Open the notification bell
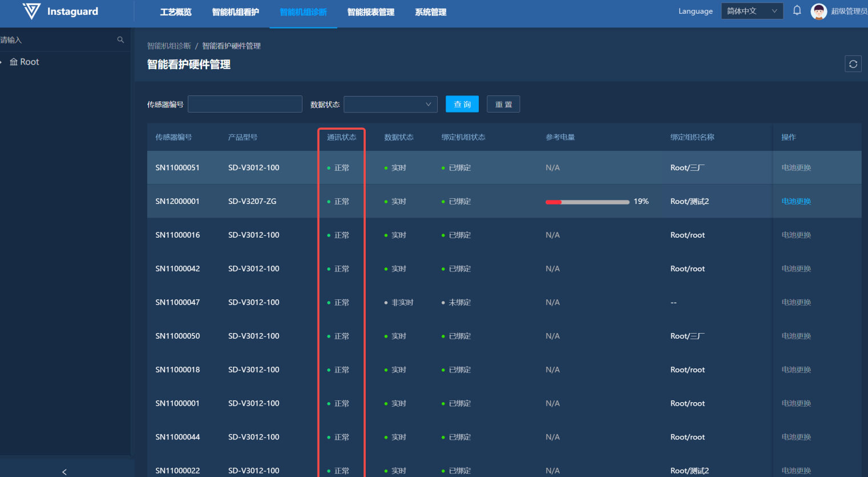The image size is (868, 477). [x=797, y=11]
